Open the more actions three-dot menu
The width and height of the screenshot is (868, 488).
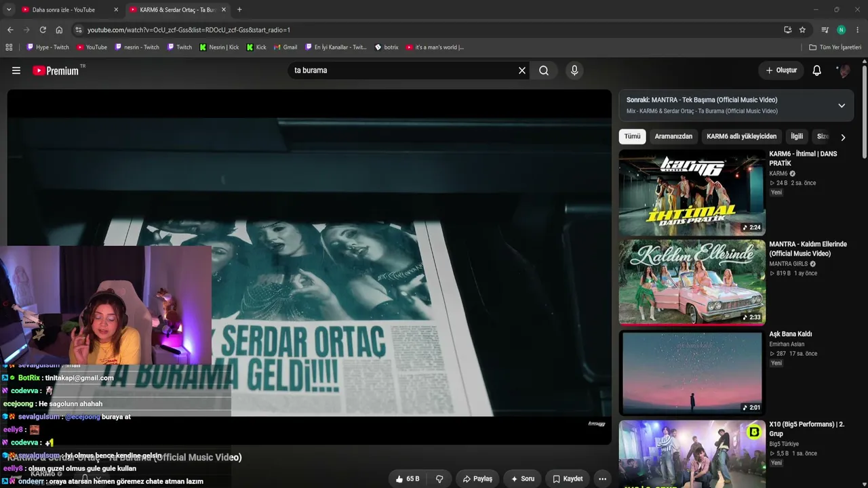coord(602,479)
